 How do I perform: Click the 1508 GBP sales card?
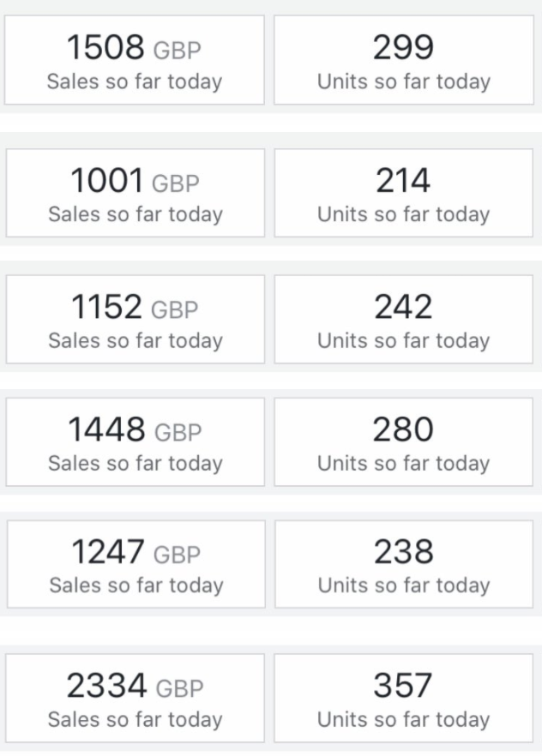135,61
